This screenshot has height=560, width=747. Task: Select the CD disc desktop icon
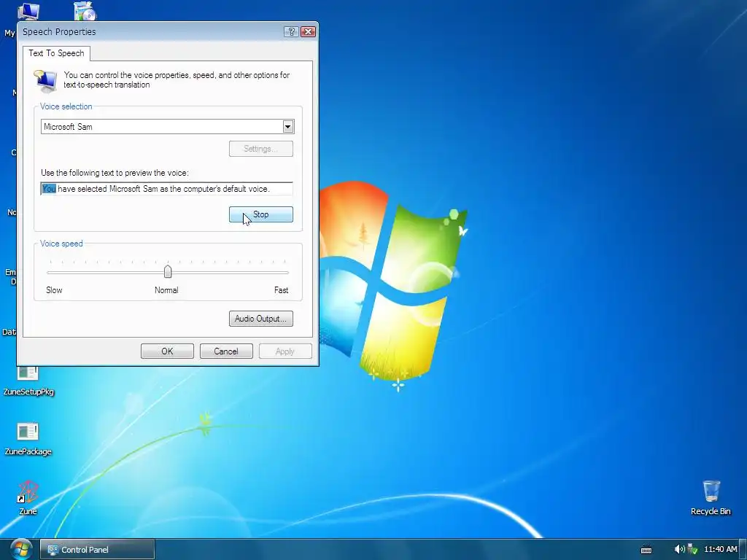point(85,10)
